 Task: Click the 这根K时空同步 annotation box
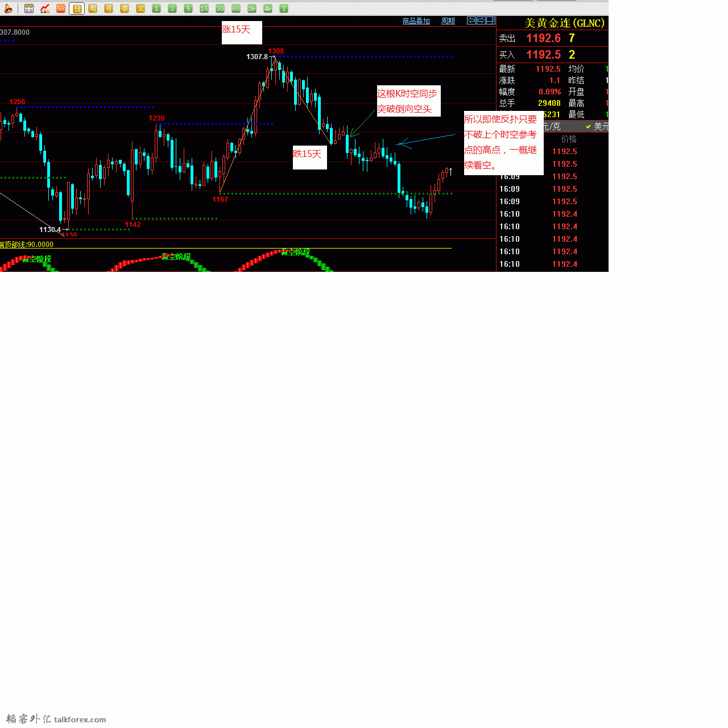point(408,101)
